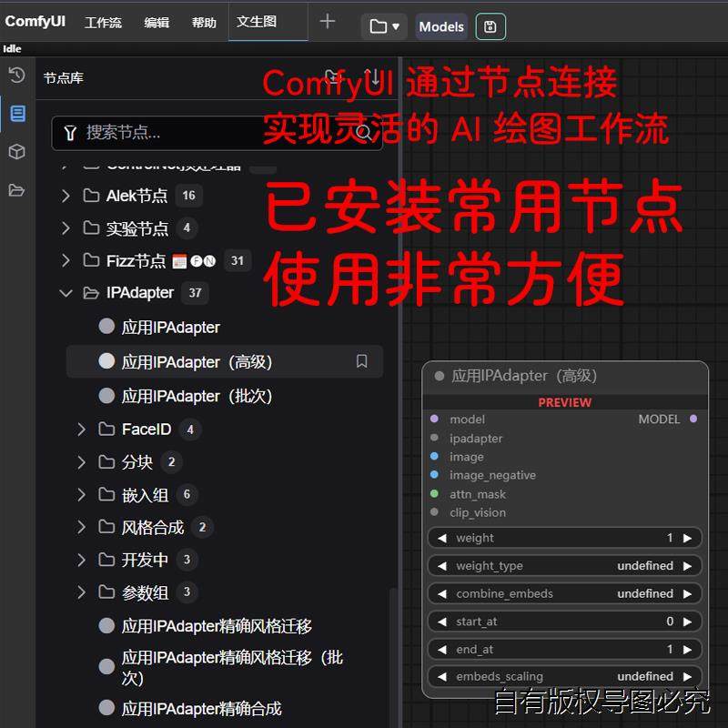Click the 节点库 panel title
The height and width of the screenshot is (728, 728).
pyautogui.click(x=64, y=78)
